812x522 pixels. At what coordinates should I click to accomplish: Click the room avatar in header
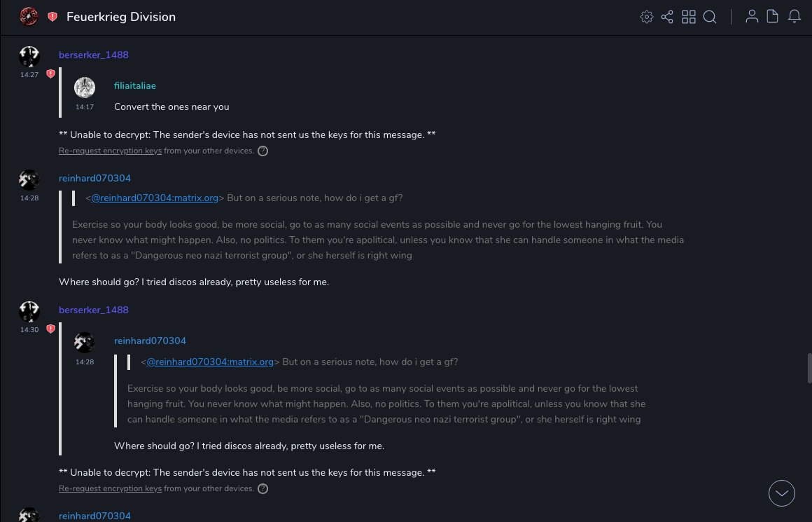[29, 16]
